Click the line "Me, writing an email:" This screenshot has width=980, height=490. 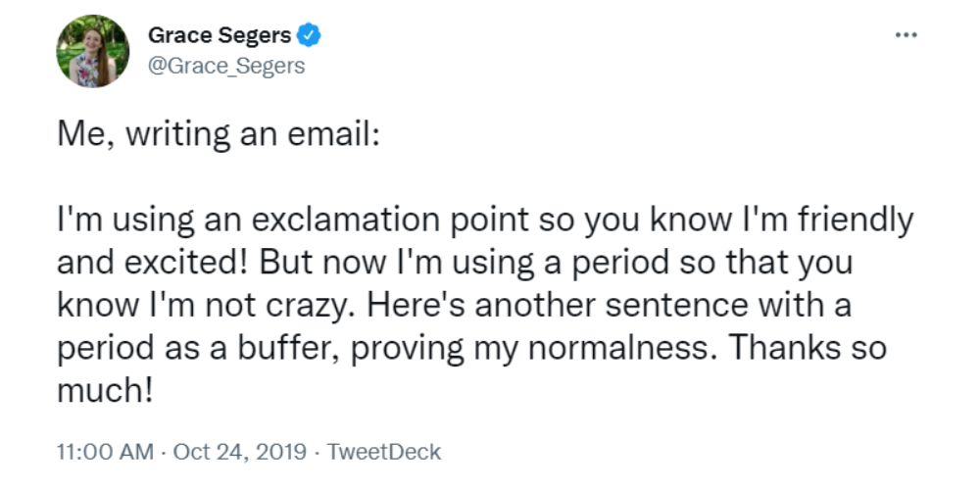(x=219, y=134)
